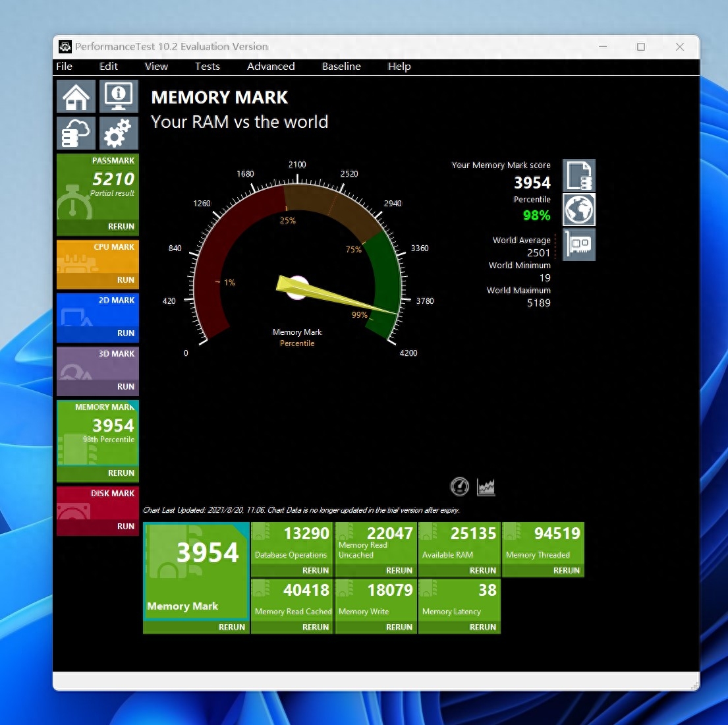Rerun the Memory Write test
This screenshot has width=728, height=725.
399,627
